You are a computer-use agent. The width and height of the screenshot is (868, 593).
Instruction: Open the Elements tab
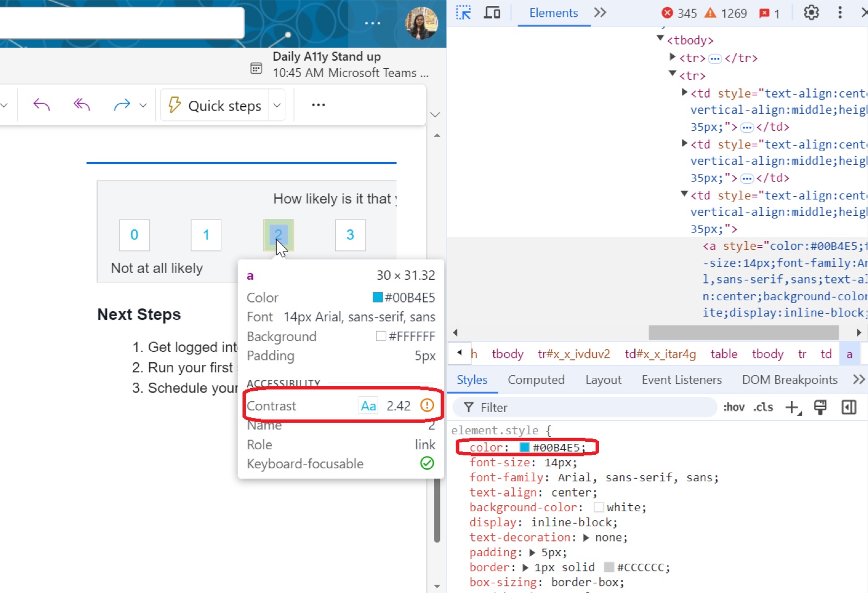pyautogui.click(x=553, y=13)
